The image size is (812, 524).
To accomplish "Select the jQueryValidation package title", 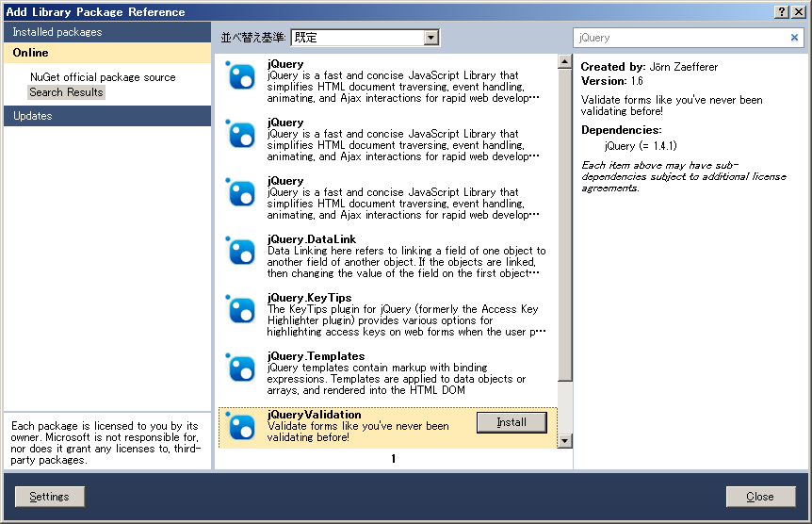I will point(315,415).
